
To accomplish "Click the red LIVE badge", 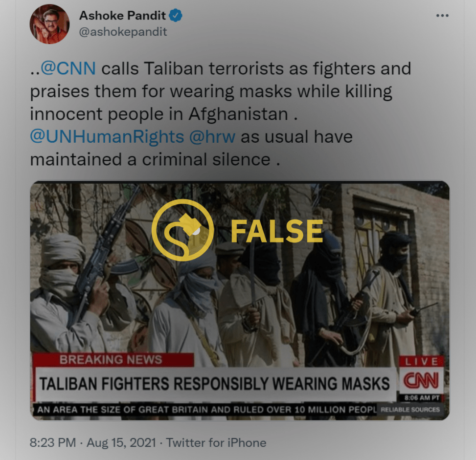I will click(x=421, y=361).
